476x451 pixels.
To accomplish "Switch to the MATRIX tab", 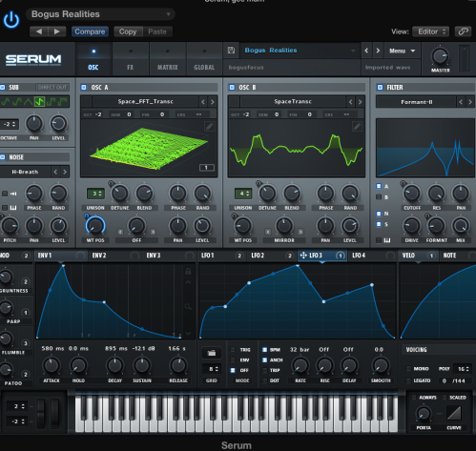I will click(167, 59).
